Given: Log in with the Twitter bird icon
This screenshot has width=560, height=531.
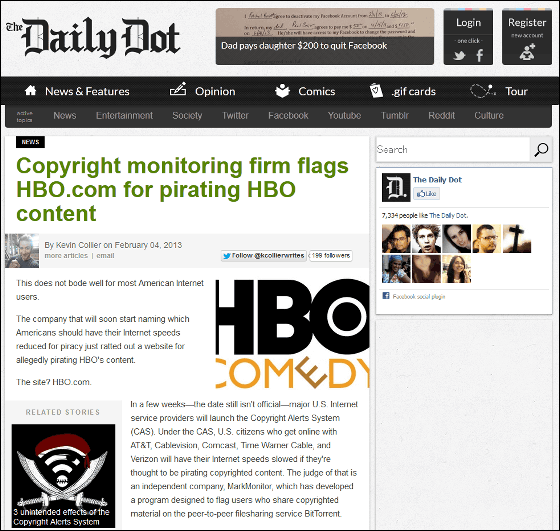Looking at the screenshot, I should click(x=459, y=55).
